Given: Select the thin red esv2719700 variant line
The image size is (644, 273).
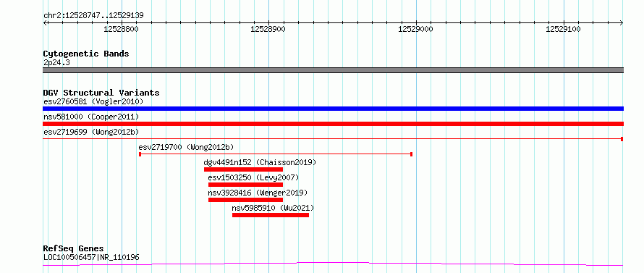Looking at the screenshot, I should (x=276, y=154).
